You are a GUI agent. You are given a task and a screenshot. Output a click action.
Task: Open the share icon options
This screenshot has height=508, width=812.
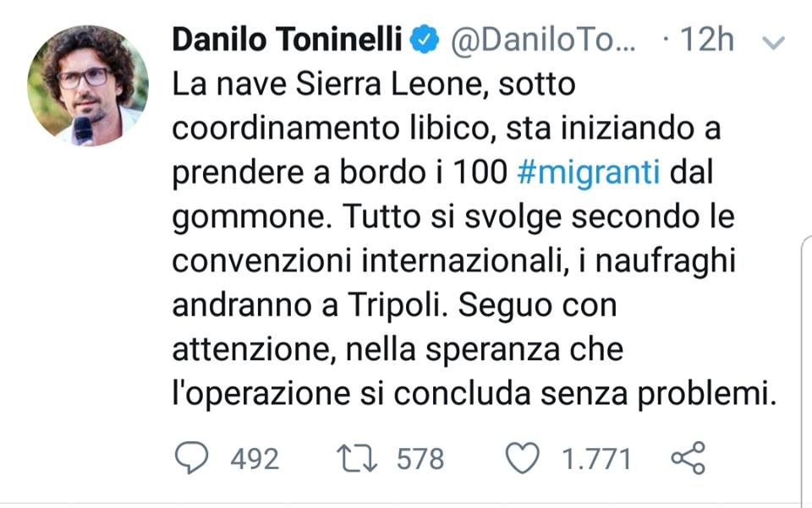pos(687,458)
